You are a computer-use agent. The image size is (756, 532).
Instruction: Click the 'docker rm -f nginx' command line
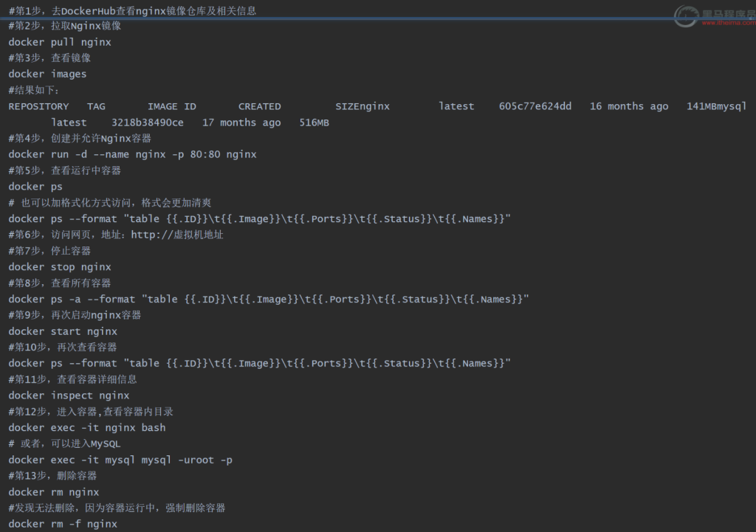(63, 524)
